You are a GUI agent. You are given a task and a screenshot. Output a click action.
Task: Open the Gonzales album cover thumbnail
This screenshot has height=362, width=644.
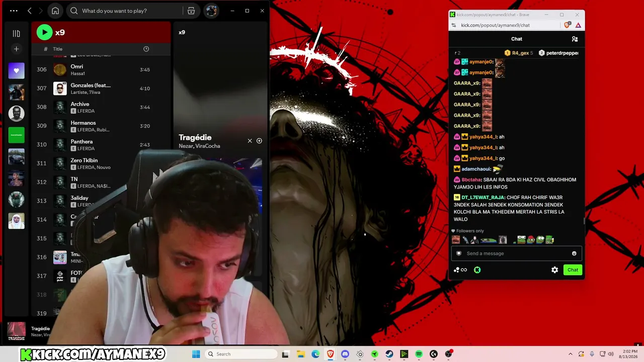[60, 88]
